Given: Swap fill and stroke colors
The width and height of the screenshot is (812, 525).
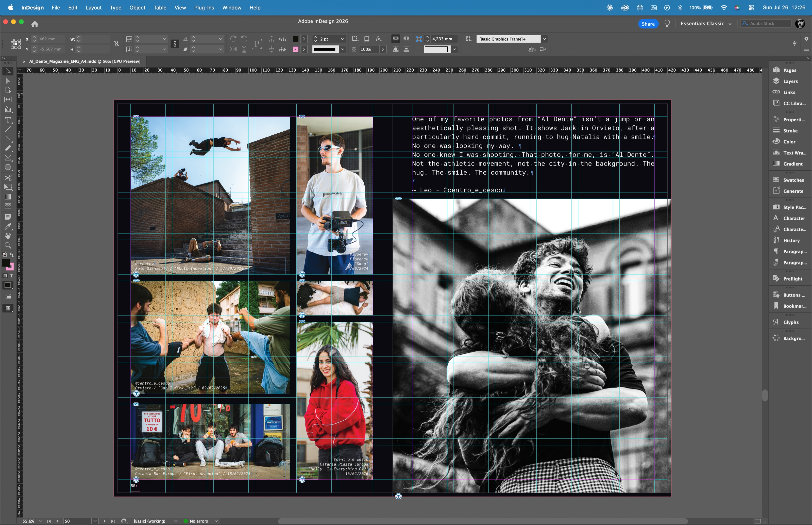Looking at the screenshot, I should pos(11,255).
